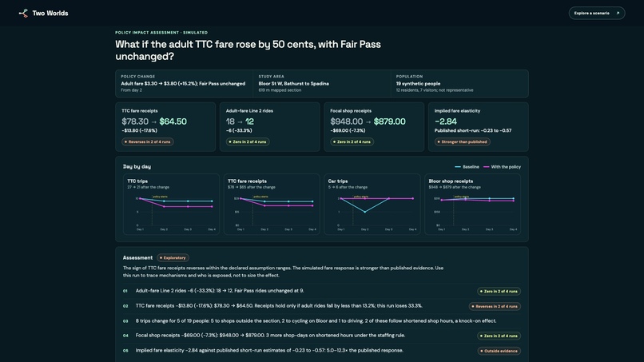Screen dimensions: 644x362
Task: Click the Reverses in 2 of 4 runs badge on finding 02
Action: pos(495,306)
